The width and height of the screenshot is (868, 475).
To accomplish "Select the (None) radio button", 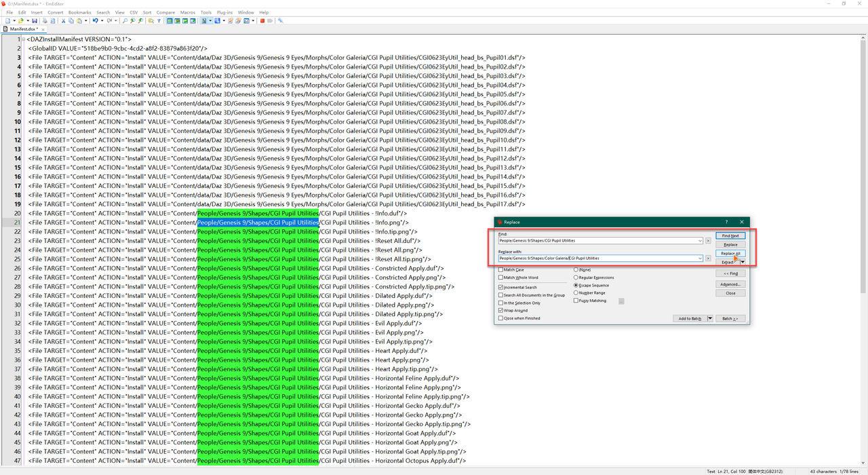I will pos(576,269).
